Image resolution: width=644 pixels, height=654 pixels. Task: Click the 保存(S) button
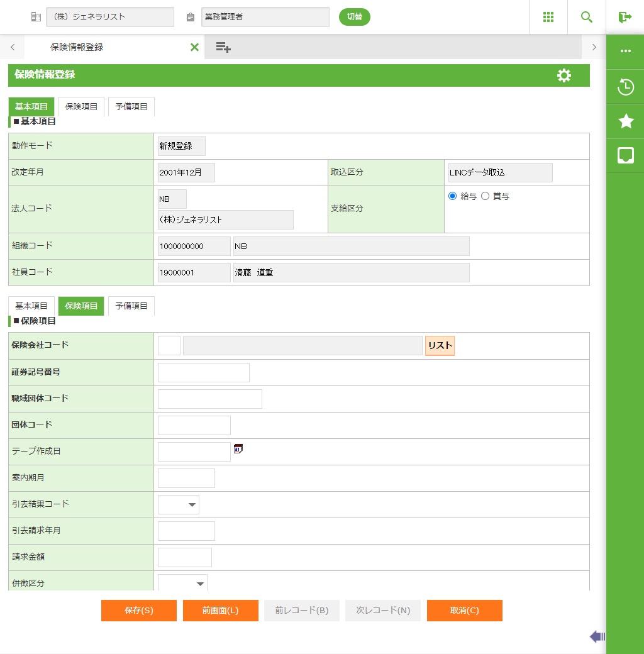point(139,611)
